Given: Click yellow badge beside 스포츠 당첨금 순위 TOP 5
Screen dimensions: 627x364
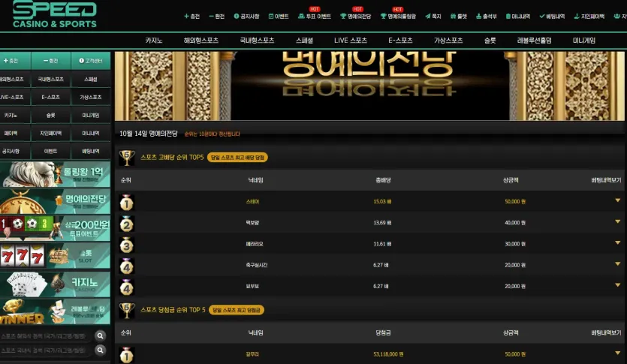Looking at the screenshot, I should coord(237,310).
